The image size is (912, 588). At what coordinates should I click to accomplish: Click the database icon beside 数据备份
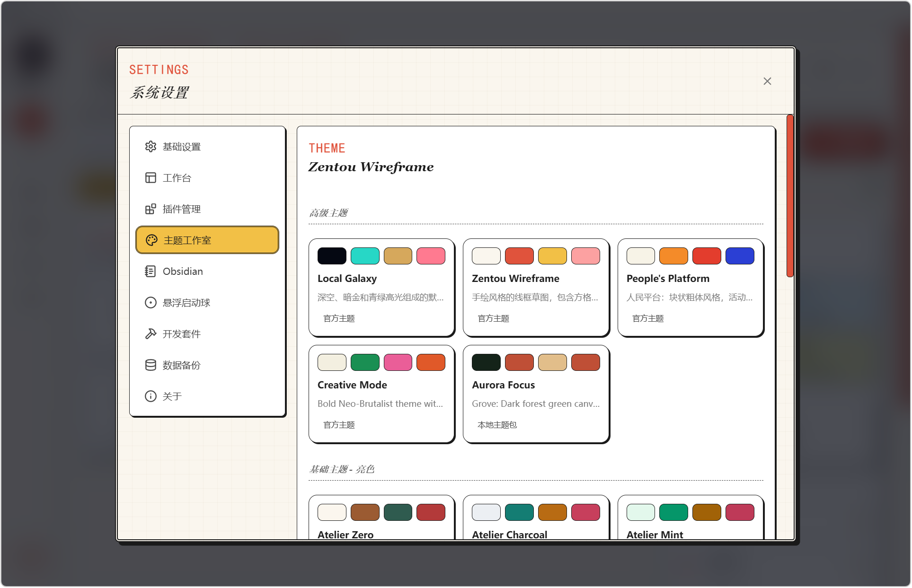[x=151, y=365]
